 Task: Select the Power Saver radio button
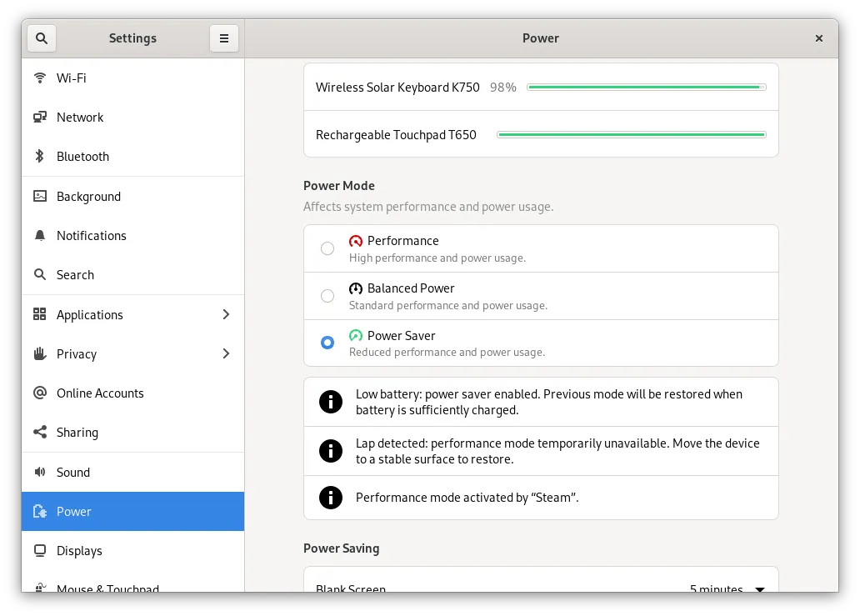327,343
